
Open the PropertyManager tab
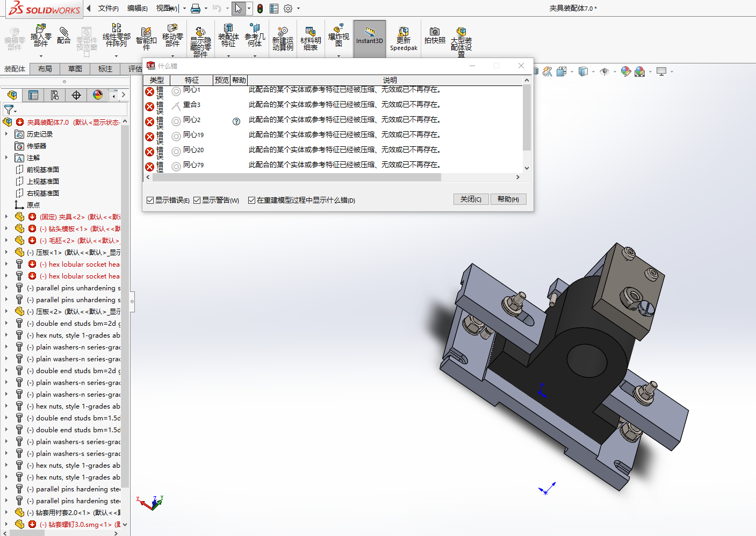point(33,95)
